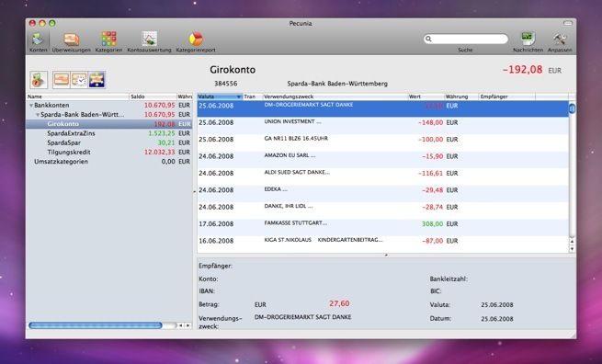Click the transaction list scroll up arrow
This screenshot has width=602, height=364.
pos(572,242)
